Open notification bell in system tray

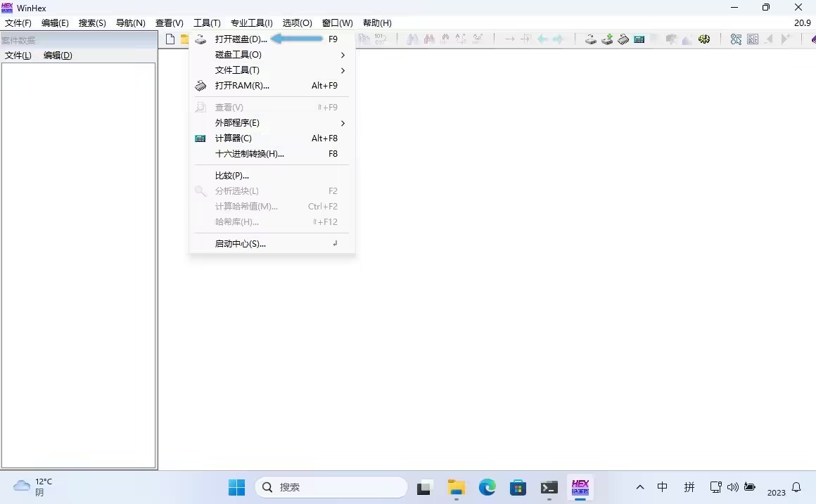pos(796,487)
